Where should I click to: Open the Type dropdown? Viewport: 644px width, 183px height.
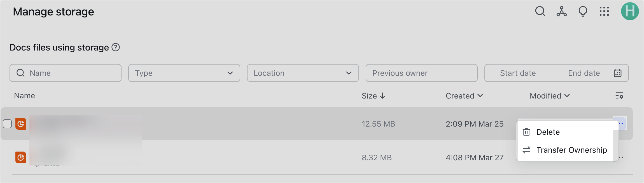point(184,73)
